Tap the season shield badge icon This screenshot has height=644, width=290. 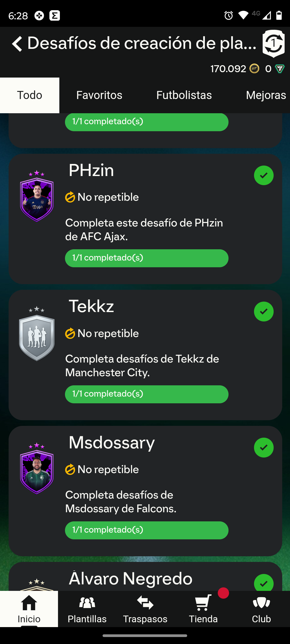(x=273, y=44)
